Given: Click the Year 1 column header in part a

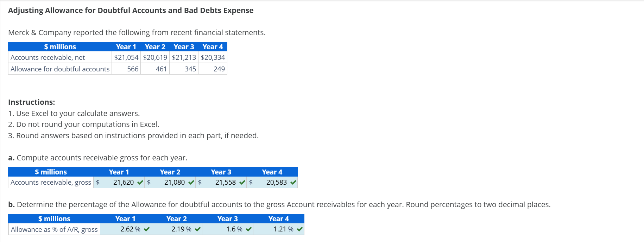Looking at the screenshot, I should click(x=119, y=172).
